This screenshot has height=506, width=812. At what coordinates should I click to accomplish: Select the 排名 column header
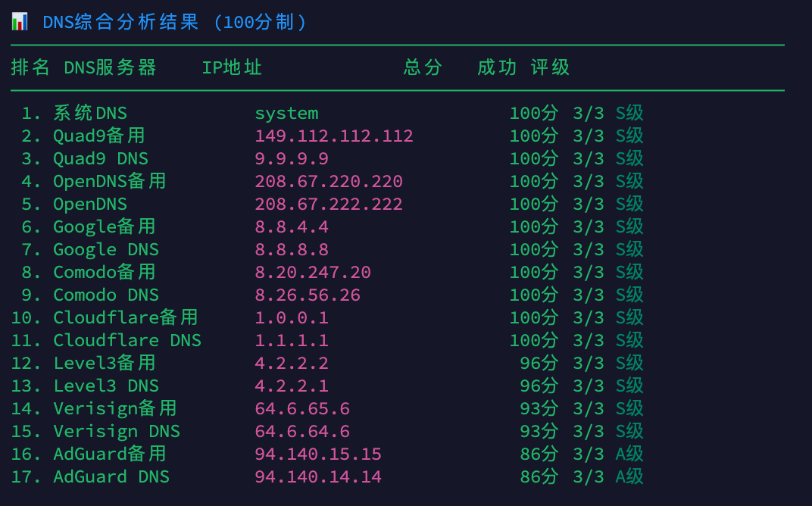point(24,67)
